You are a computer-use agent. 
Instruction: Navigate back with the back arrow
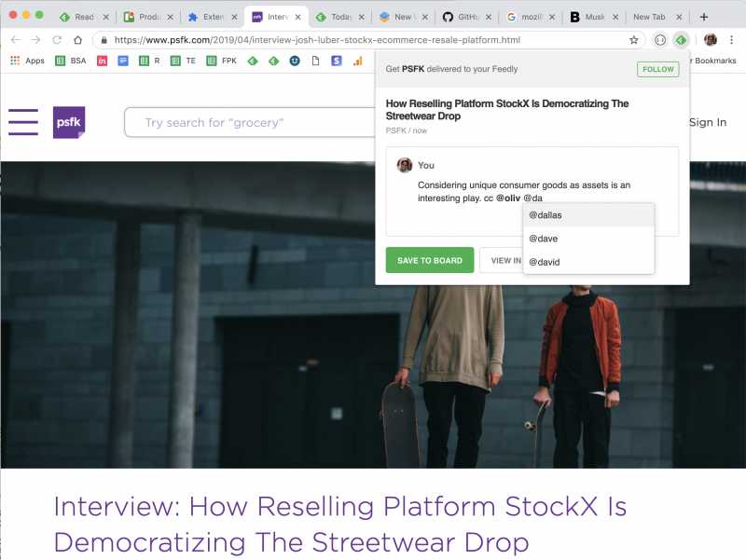click(15, 41)
